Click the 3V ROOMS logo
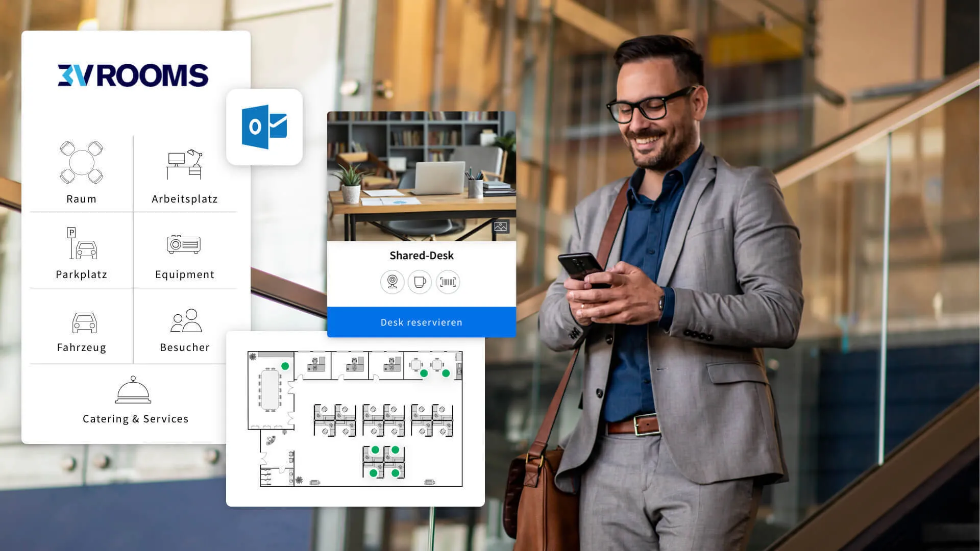 tap(133, 75)
